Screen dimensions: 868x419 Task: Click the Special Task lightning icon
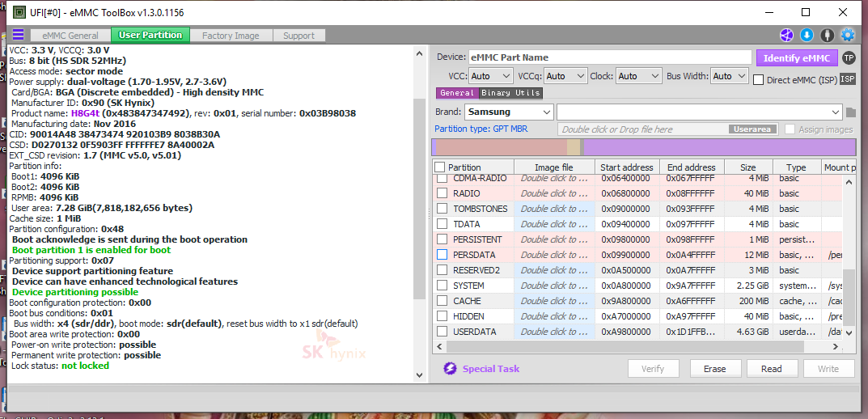click(x=450, y=369)
